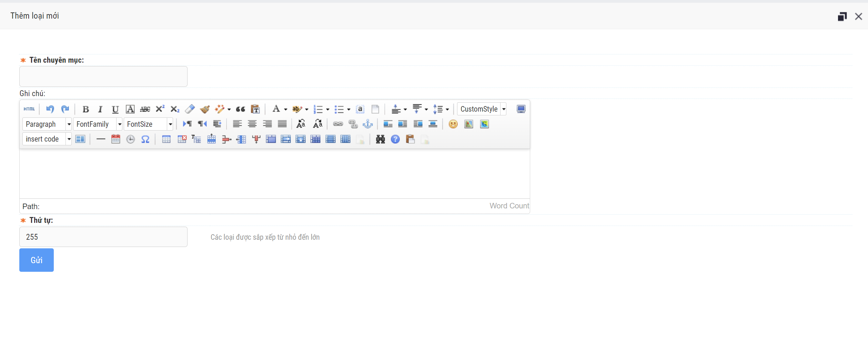The image size is (868, 341).
Task: Click the Gửi submit button
Action: [37, 260]
